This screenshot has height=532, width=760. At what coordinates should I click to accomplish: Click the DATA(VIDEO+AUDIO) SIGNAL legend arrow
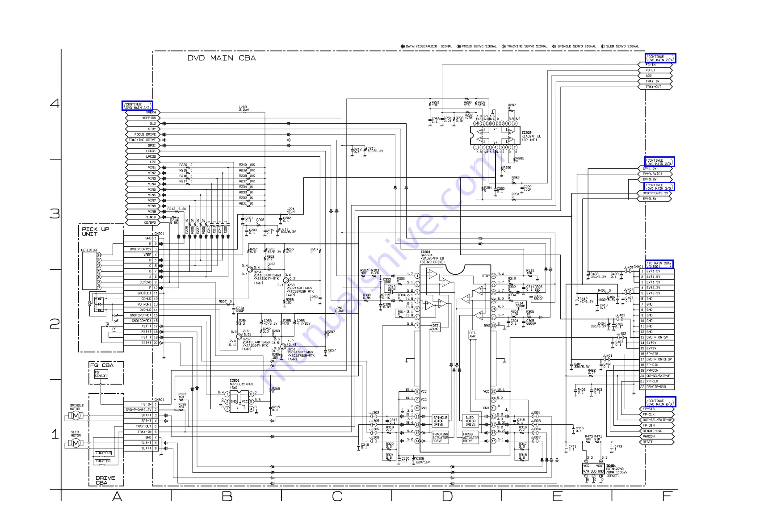click(x=403, y=46)
